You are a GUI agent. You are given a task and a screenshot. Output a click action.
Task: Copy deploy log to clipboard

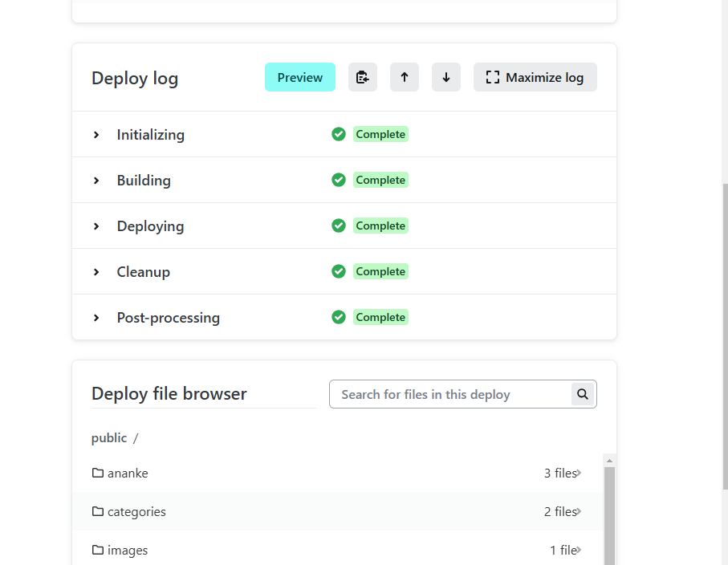(363, 77)
